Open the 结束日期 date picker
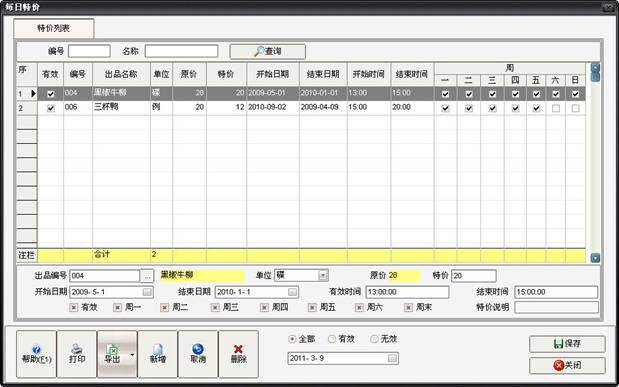Viewport: 619px width, 387px height. tap(292, 292)
